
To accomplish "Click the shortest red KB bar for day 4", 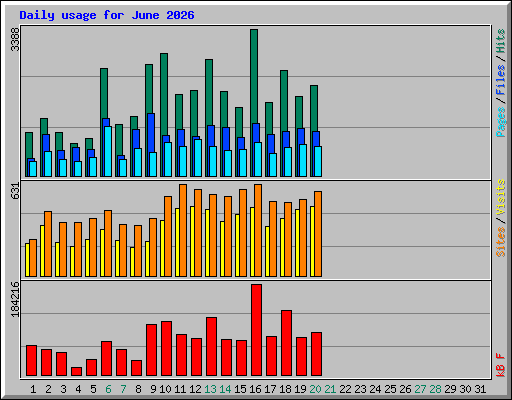I will pos(76,372).
